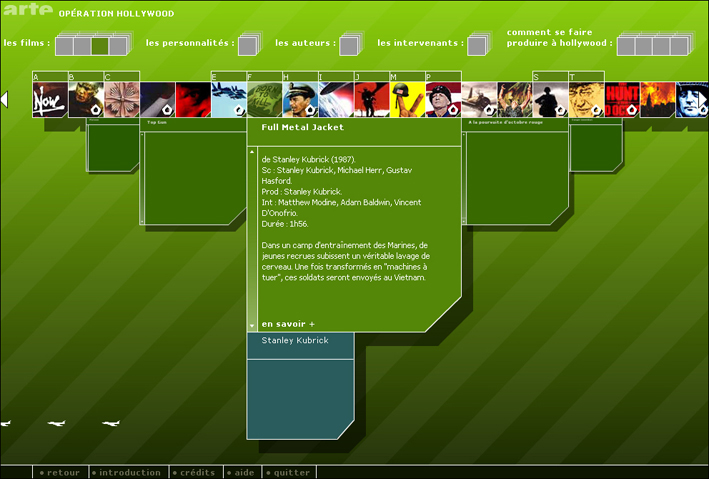Viewport: 709px width, 479px height.
Task: Open the grey soldier silhouette thumbnail
Action: tap(550, 100)
